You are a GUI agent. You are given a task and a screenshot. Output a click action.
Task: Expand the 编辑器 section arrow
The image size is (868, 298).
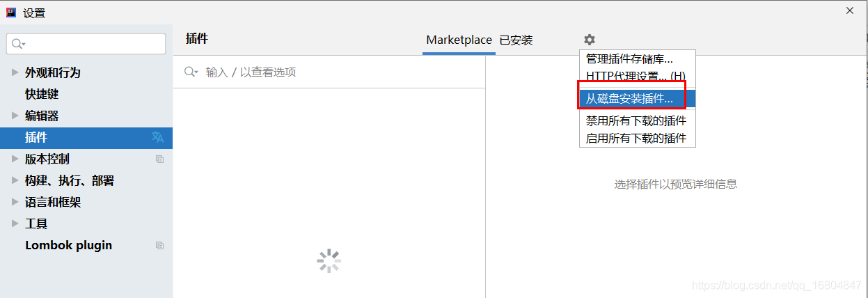(15, 116)
